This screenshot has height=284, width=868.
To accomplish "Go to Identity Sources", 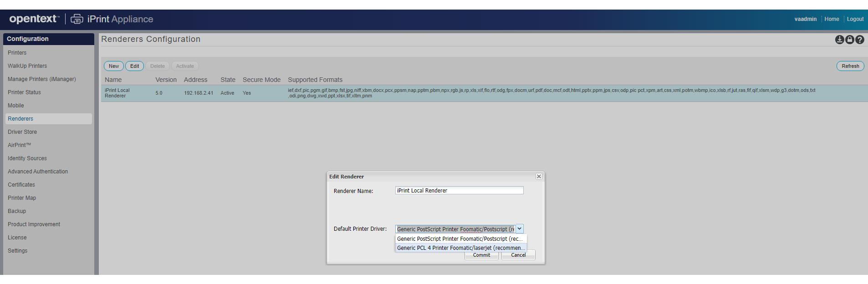I will pos(27,158).
